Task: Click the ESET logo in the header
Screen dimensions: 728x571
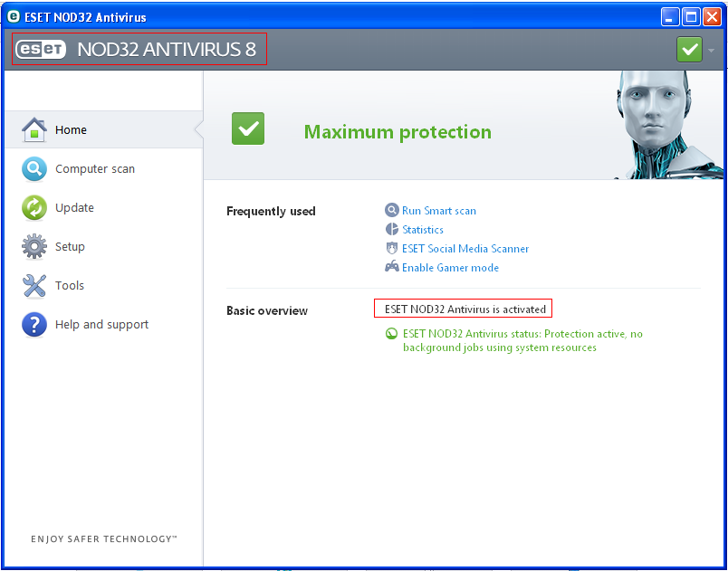Action: [x=41, y=49]
